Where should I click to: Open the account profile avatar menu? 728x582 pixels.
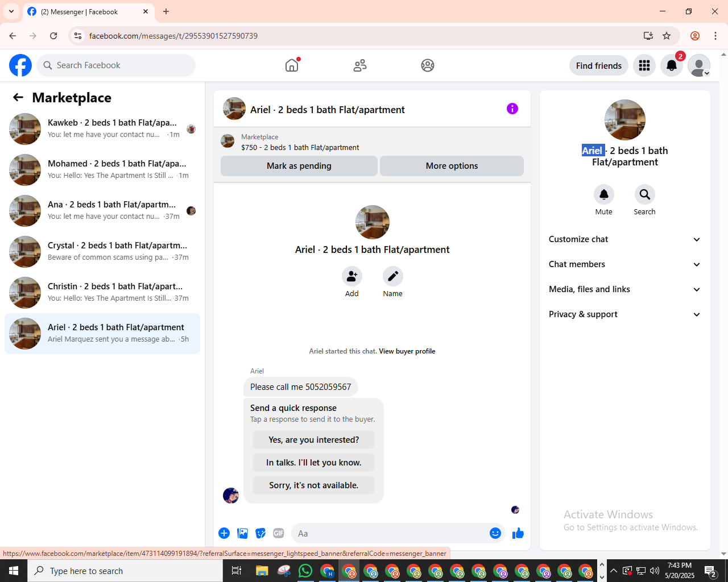pos(699,65)
